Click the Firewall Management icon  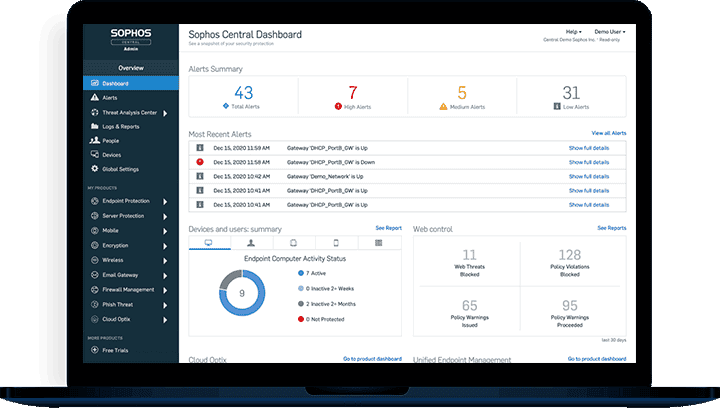tap(95, 289)
